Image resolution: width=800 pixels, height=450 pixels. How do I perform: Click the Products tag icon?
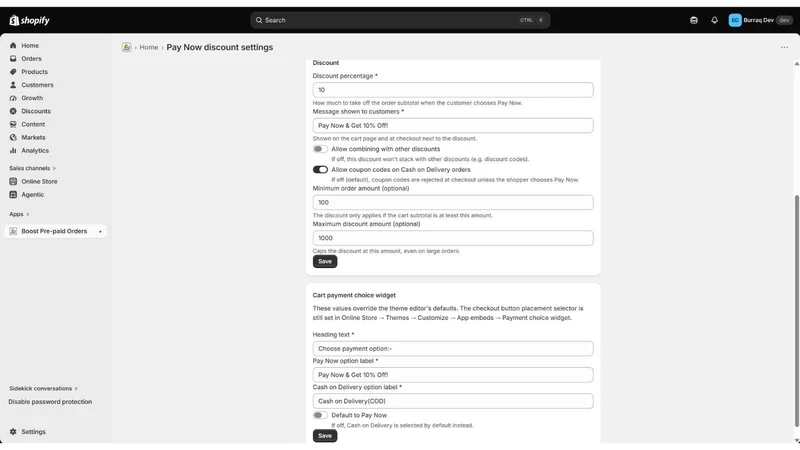point(13,72)
